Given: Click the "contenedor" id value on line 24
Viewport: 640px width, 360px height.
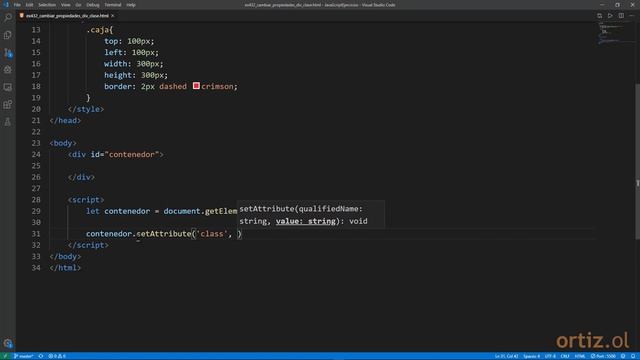Looking at the screenshot, I should (x=132, y=154).
